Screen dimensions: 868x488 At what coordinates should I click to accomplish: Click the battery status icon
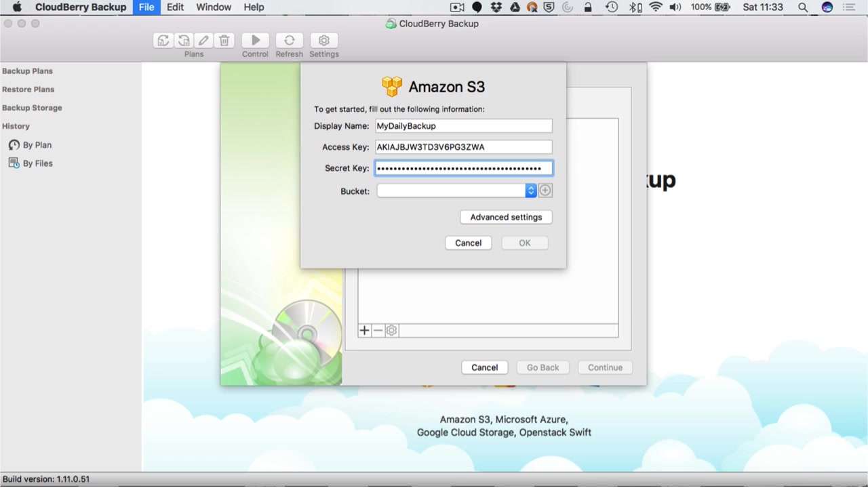[x=723, y=7]
